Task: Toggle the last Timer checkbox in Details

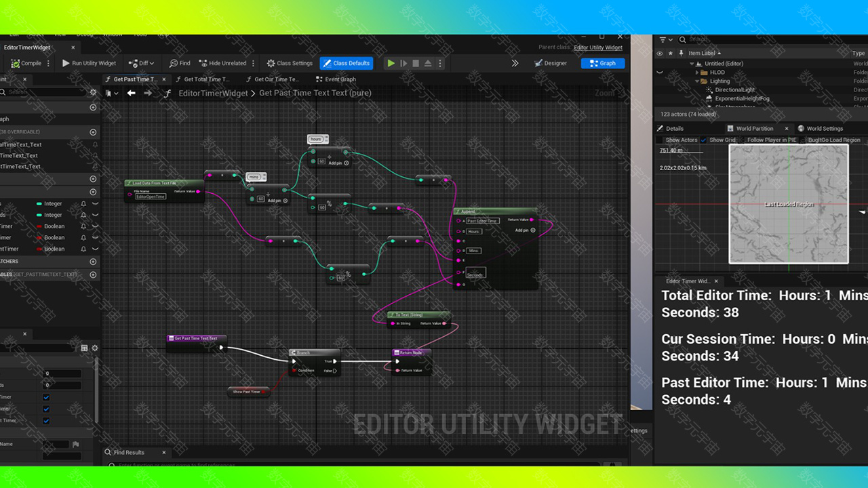Action: (x=46, y=420)
